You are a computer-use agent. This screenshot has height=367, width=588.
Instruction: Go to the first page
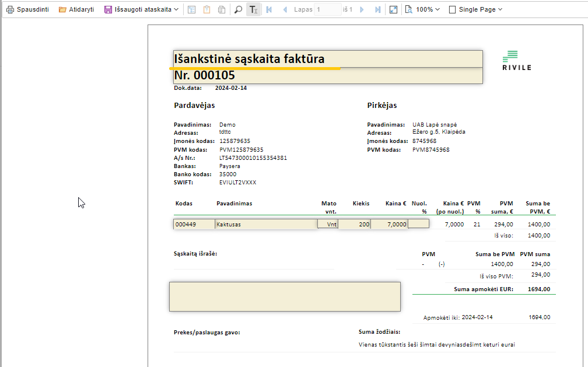pyautogui.click(x=269, y=10)
